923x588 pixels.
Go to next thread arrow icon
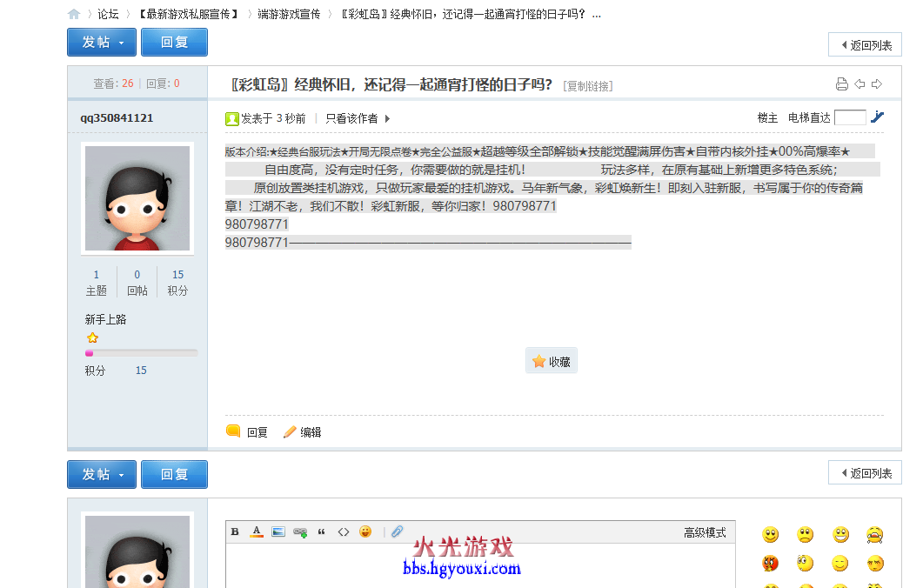(x=877, y=84)
